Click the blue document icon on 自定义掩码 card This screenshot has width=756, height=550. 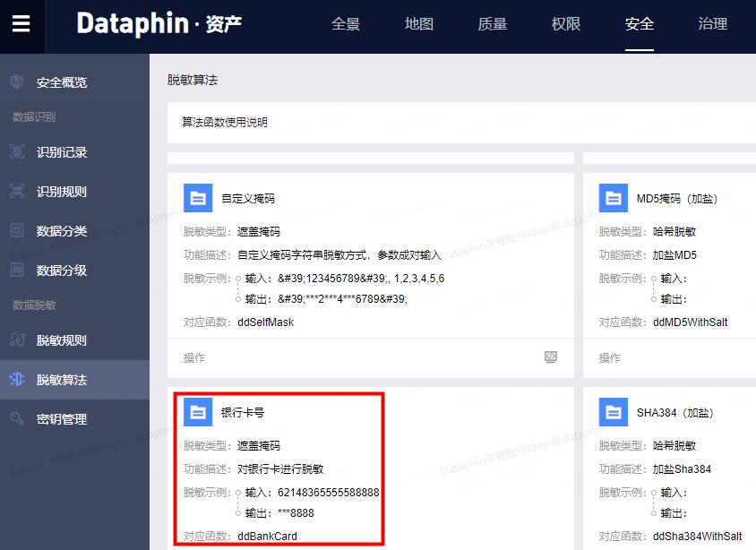198,198
